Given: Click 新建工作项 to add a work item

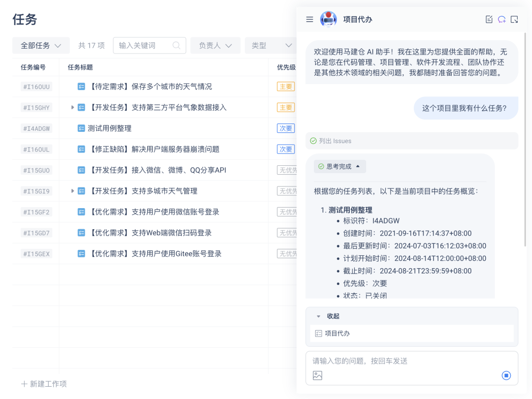Looking at the screenshot, I should 44,384.
